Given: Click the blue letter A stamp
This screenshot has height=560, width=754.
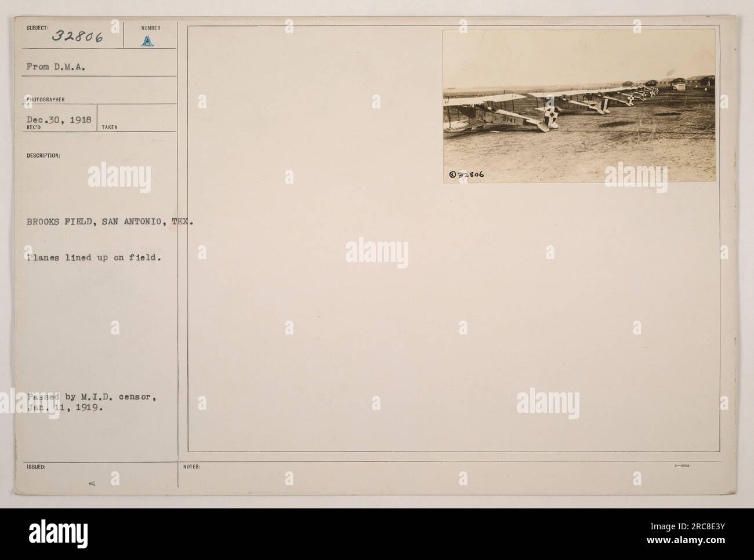Looking at the screenshot, I should 147,40.
